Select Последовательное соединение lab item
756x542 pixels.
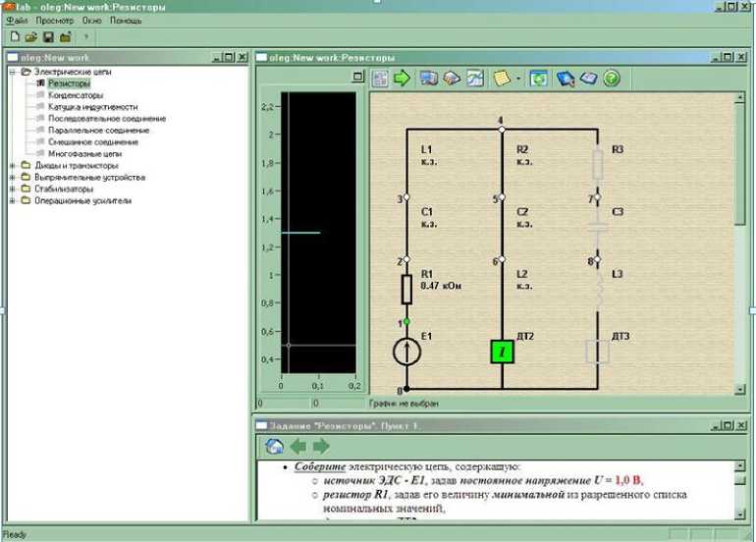click(x=106, y=119)
